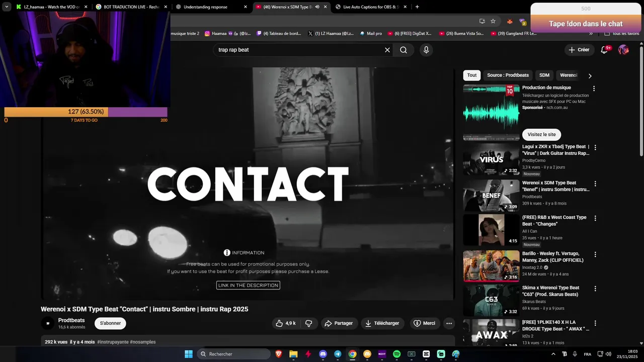
Task: Open Brave browser from taskbar
Action: 279,354
